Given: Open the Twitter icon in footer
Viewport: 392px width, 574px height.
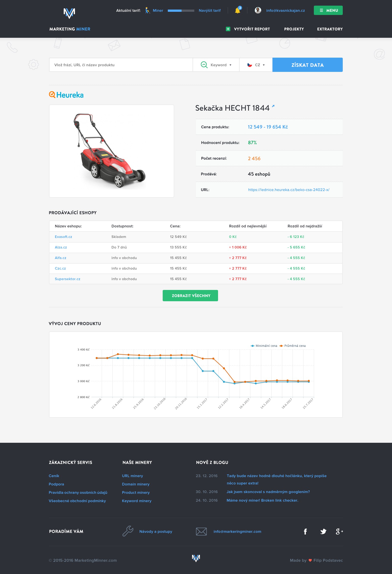Looking at the screenshot, I should (x=323, y=531).
